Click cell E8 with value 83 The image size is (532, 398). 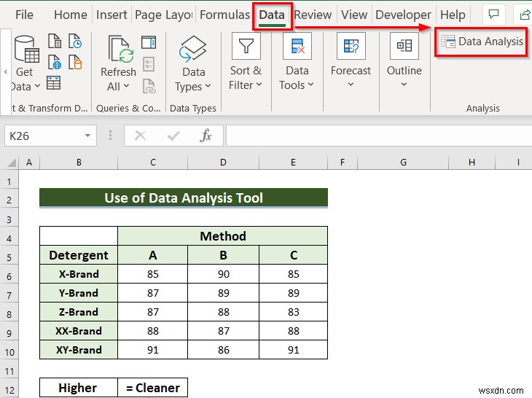point(294,312)
